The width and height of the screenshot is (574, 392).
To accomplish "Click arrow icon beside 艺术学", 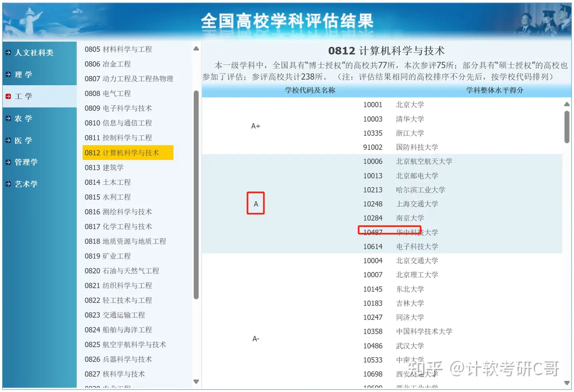I will (8, 184).
